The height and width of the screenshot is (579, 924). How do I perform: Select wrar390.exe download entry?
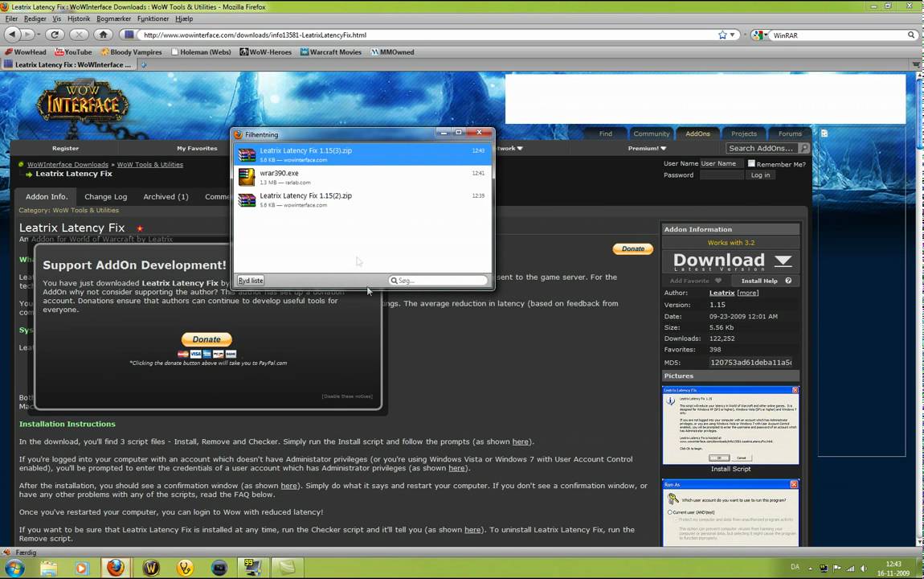362,177
